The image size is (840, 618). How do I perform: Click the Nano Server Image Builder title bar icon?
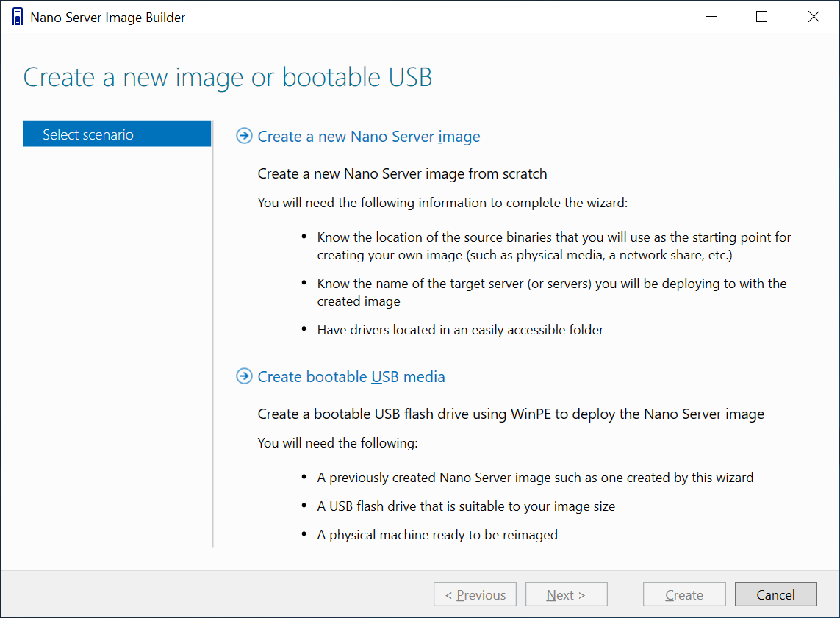(x=18, y=17)
